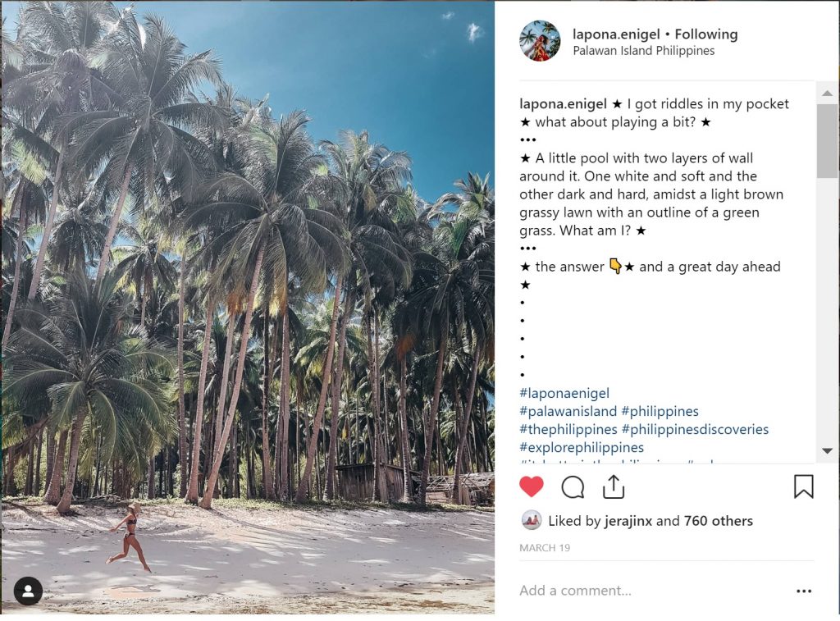840x621 pixels.
Task: Share the post with the share icon
Action: coord(614,487)
